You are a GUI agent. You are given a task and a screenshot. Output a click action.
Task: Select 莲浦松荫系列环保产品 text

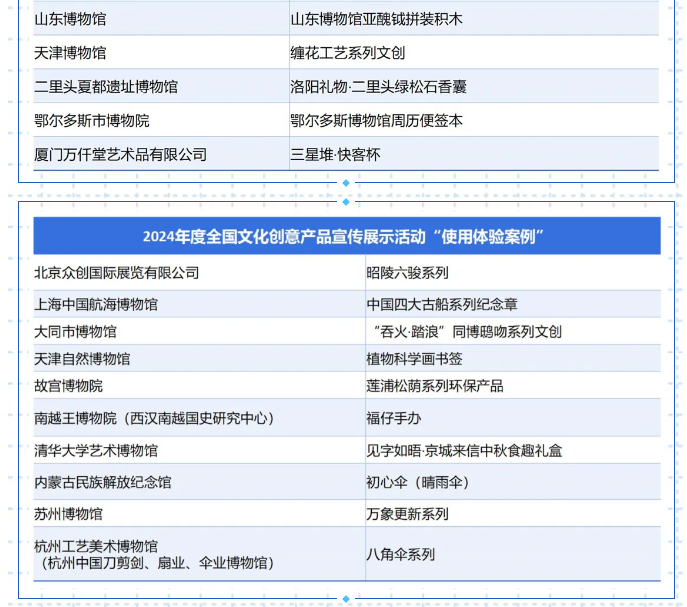(x=435, y=386)
